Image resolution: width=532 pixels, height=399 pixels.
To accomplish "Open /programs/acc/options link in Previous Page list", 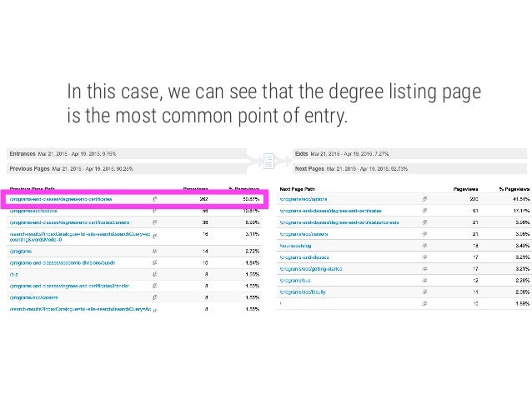I will [33, 211].
